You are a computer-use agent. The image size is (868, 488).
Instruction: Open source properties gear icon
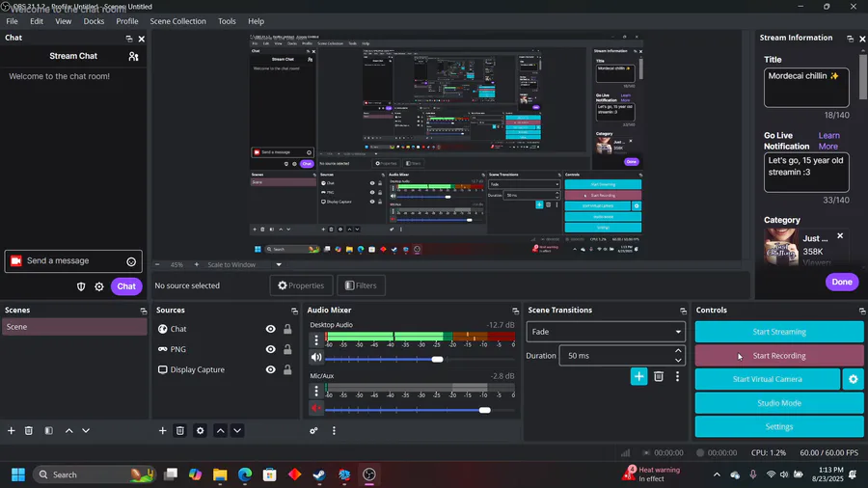(x=200, y=430)
